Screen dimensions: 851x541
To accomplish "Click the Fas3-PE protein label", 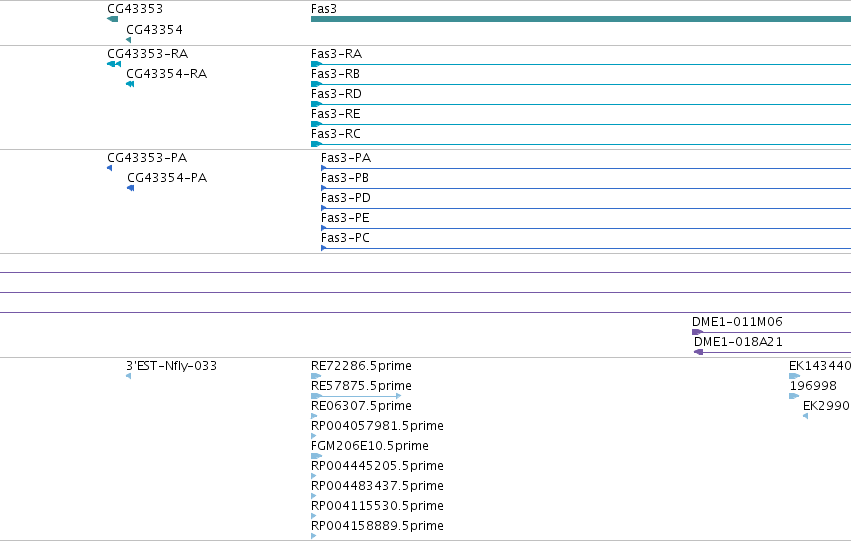I will (345, 218).
